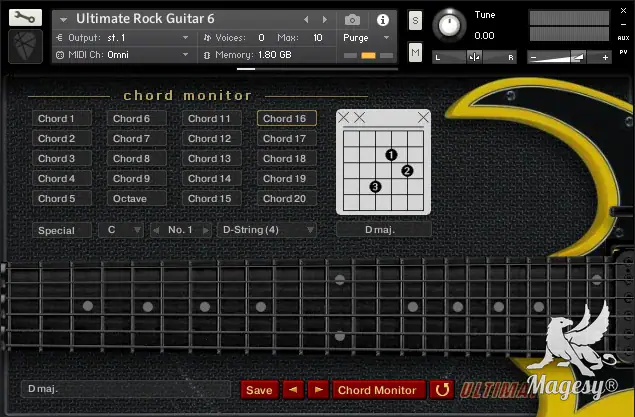Click the Magesy griffin logo
This screenshot has width=635, height=417.
[x=574, y=339]
